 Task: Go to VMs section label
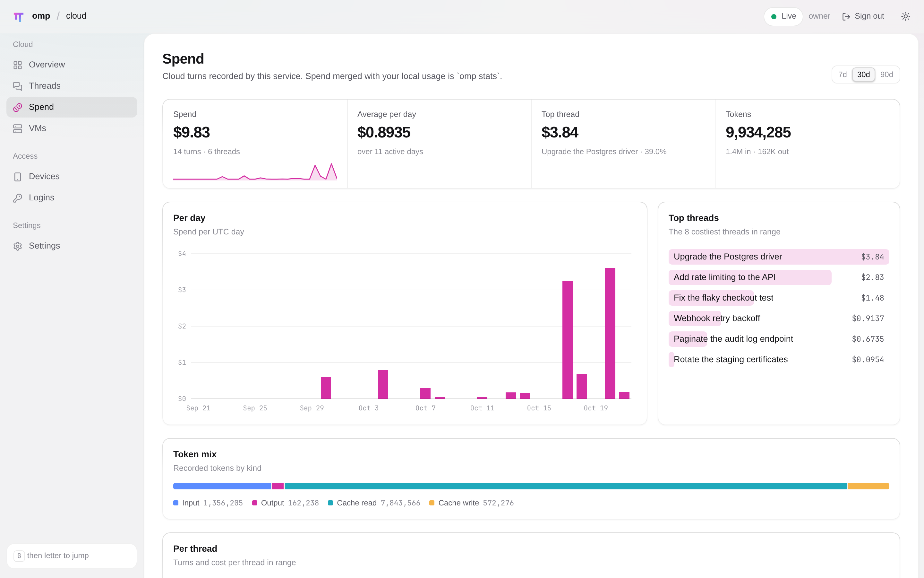(x=38, y=128)
